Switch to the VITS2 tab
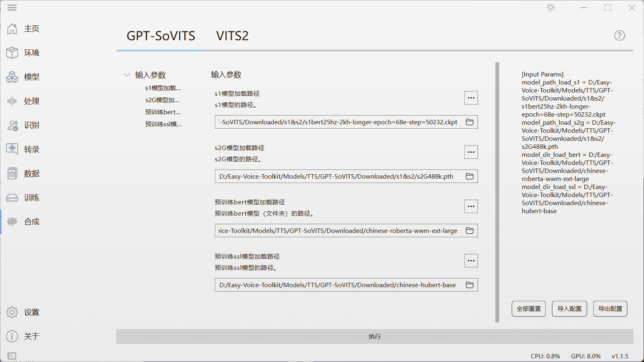Viewport: 644px width, 362px height. coord(232,36)
